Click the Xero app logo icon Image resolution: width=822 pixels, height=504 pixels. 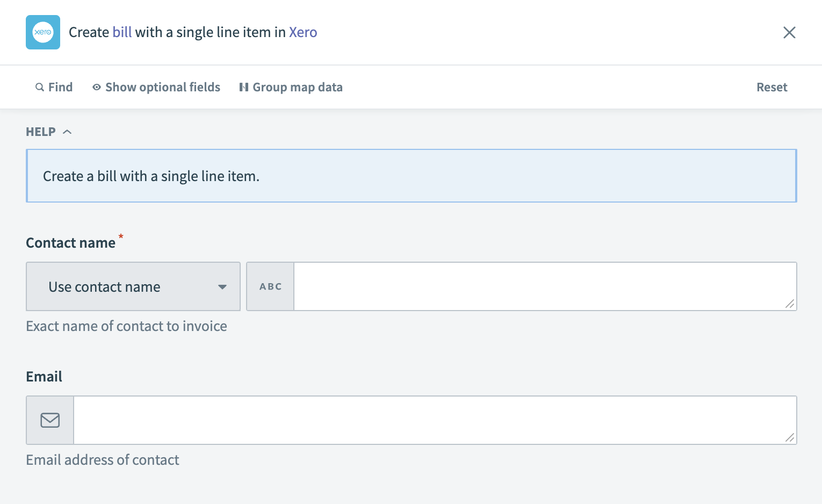coord(42,32)
